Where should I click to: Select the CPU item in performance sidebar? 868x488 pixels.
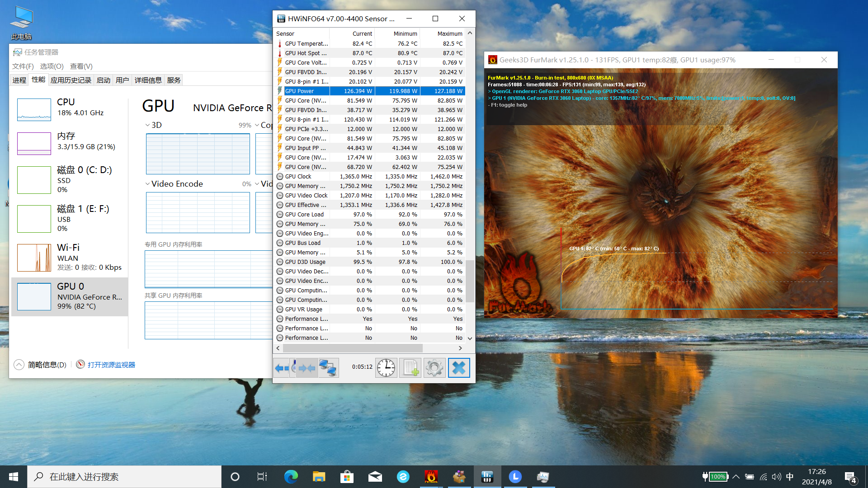(70, 109)
